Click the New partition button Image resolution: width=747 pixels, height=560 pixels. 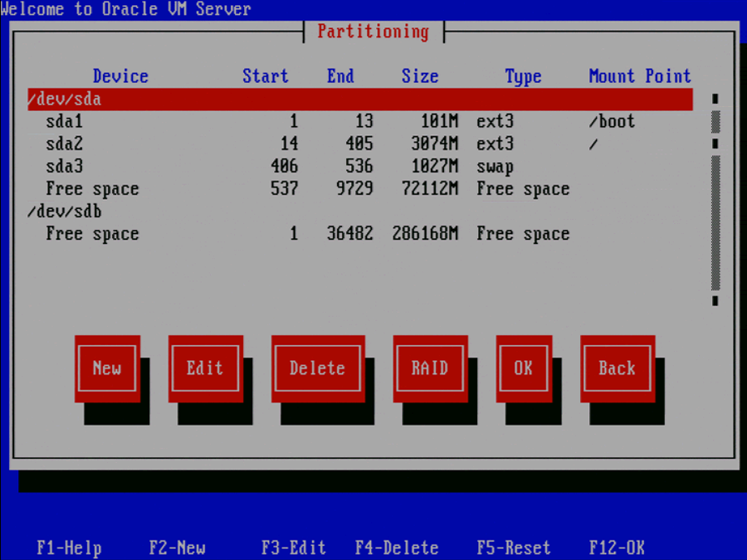[x=107, y=368]
